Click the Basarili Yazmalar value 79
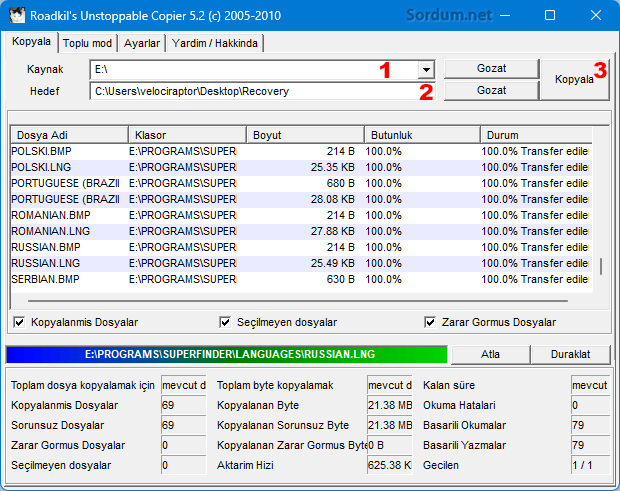This screenshot has height=491, width=620. point(590,446)
